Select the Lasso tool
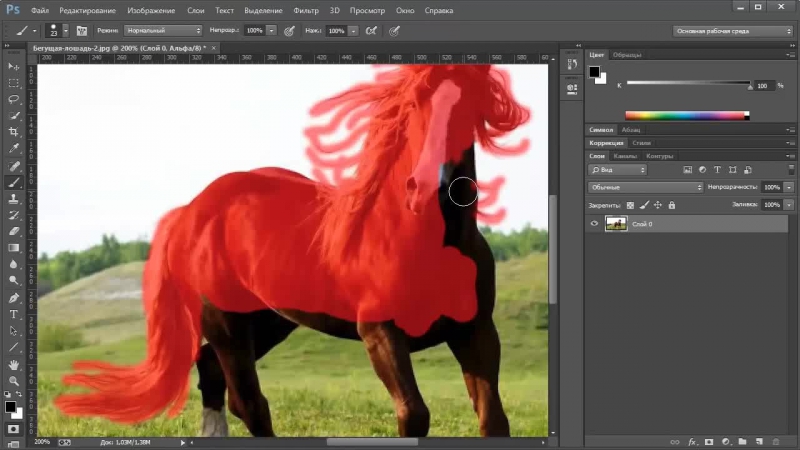The image size is (800, 450). [x=13, y=99]
